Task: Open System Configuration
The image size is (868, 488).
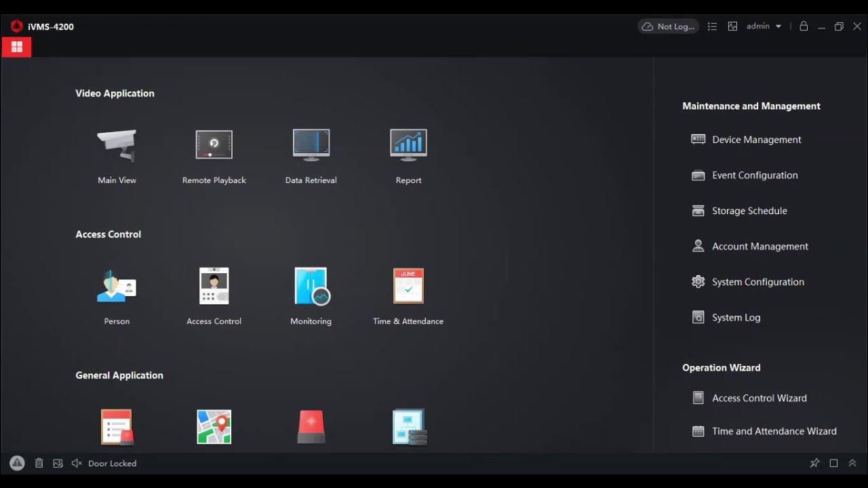Action: click(747, 282)
